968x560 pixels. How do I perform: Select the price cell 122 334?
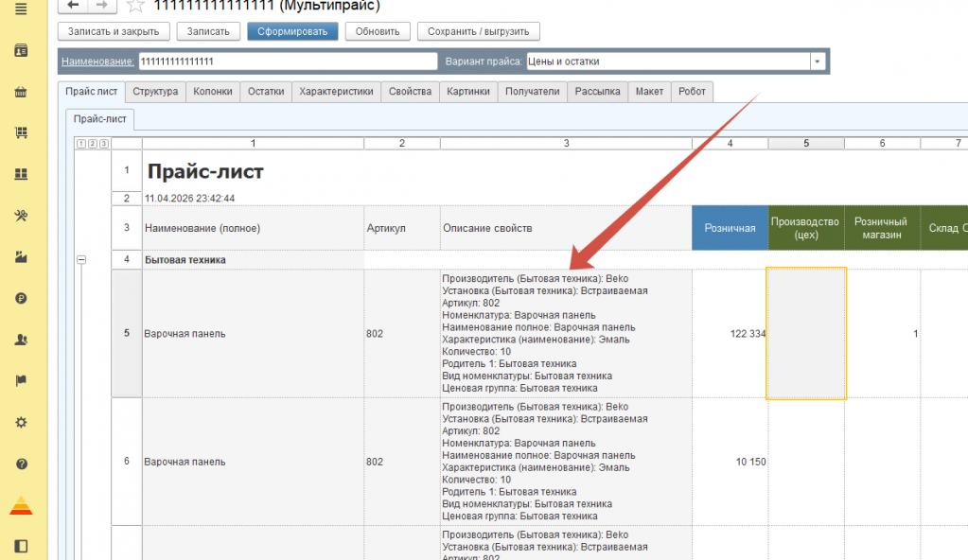tap(730, 333)
